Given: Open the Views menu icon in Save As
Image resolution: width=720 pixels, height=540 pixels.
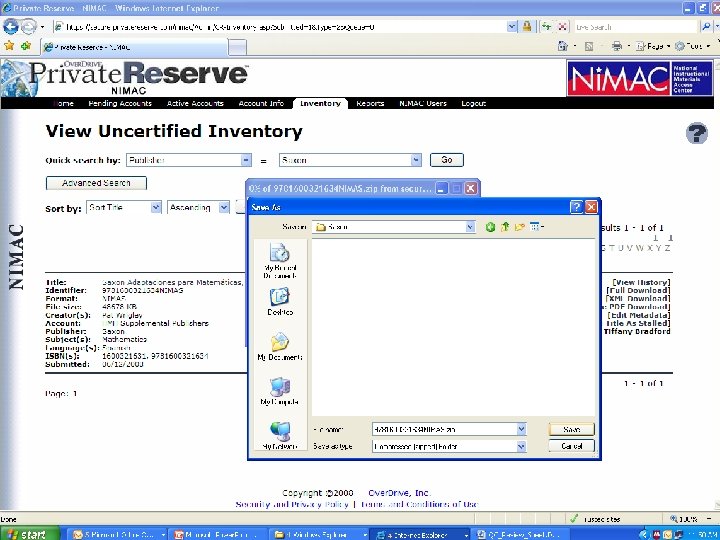Looking at the screenshot, I should point(536,226).
